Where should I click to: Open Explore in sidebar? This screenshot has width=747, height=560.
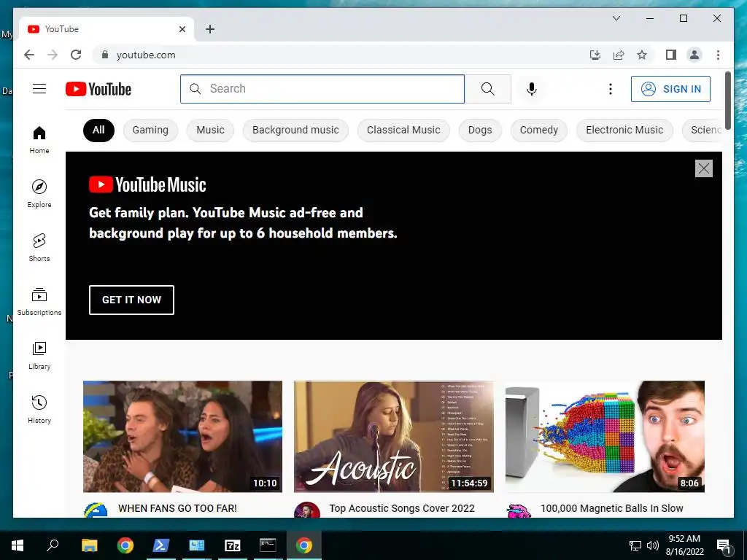coord(39,193)
